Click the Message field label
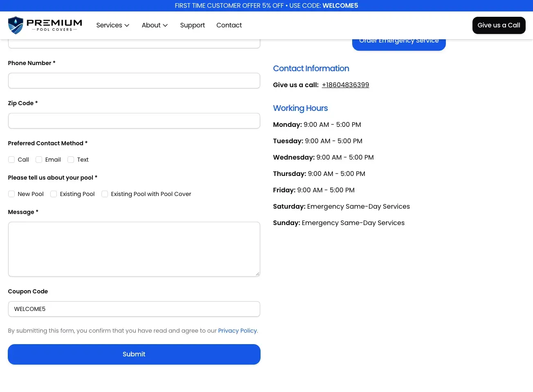 click(x=23, y=212)
